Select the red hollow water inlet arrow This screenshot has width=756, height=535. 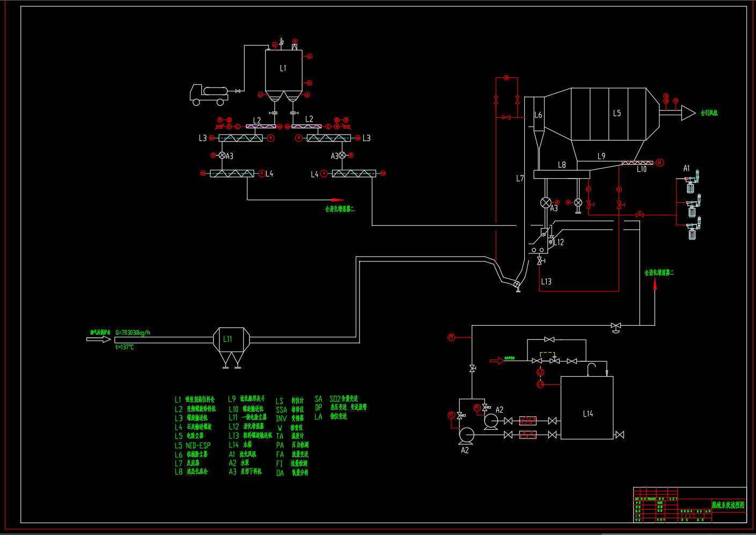tap(497, 361)
